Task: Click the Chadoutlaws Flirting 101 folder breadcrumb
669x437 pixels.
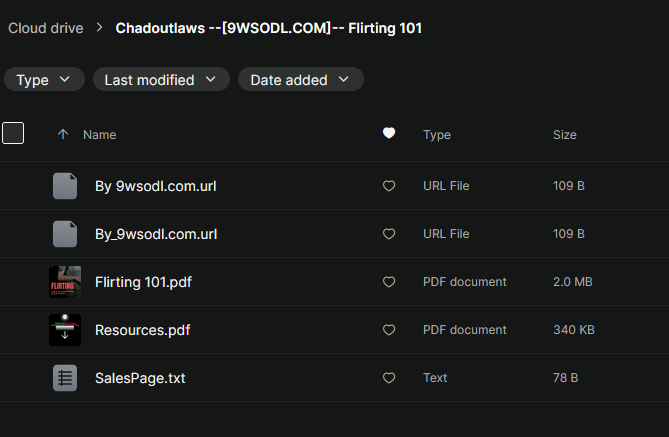Action: click(268, 28)
